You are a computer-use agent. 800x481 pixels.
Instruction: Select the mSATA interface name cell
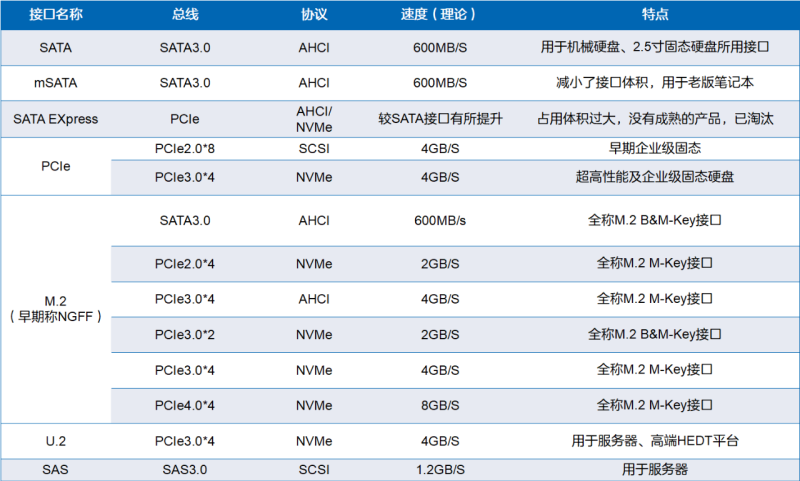(55, 83)
